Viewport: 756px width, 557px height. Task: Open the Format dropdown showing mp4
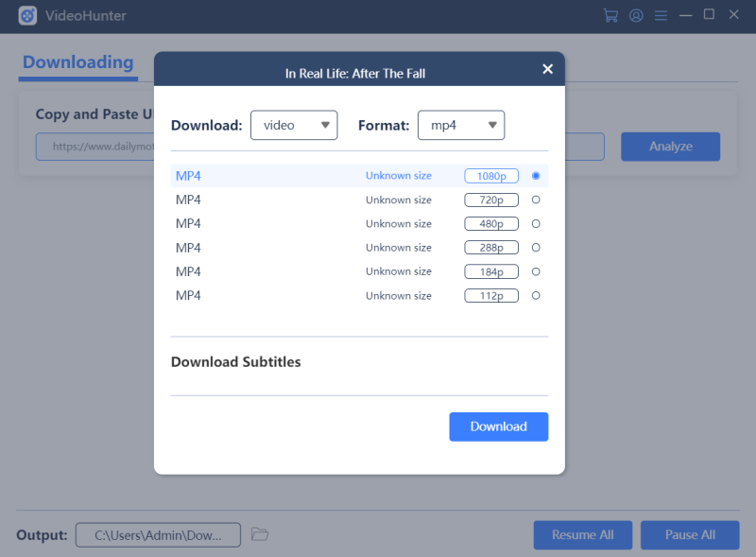point(461,125)
